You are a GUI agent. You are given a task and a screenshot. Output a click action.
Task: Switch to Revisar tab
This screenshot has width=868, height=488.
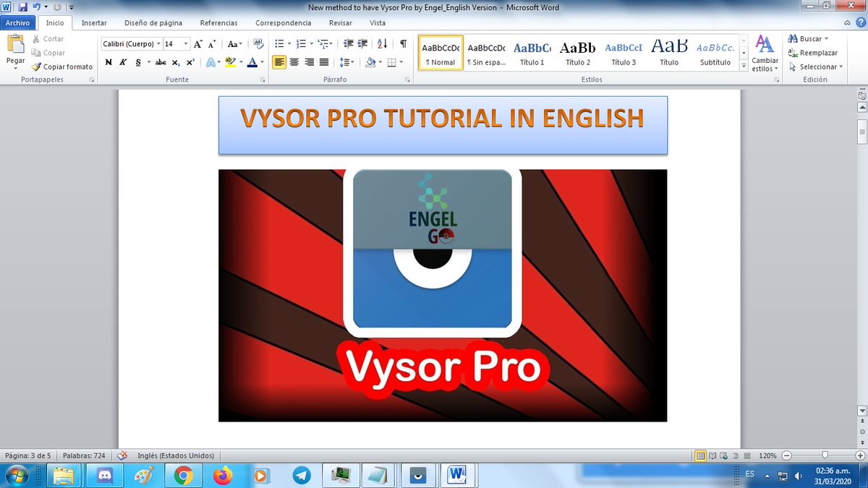pyautogui.click(x=341, y=23)
